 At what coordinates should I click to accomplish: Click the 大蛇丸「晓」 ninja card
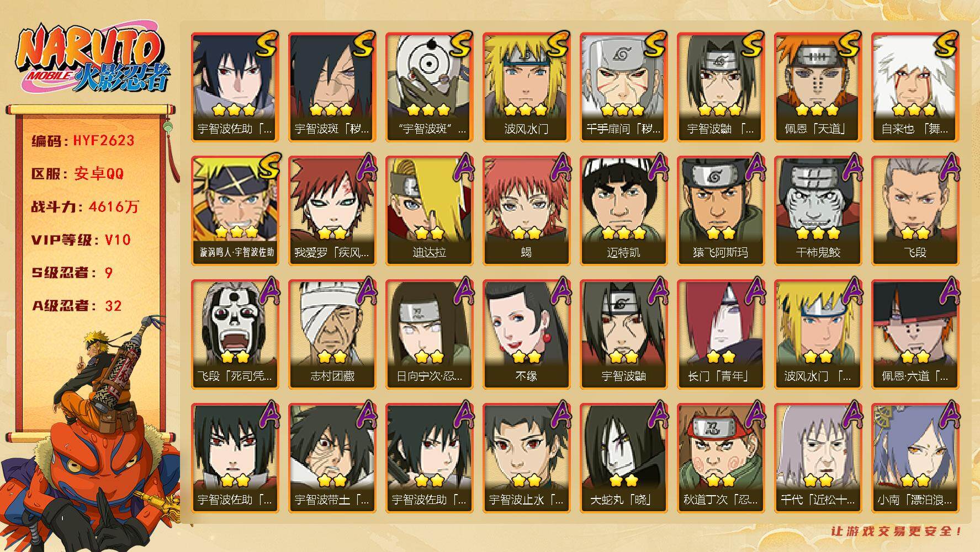[623, 458]
